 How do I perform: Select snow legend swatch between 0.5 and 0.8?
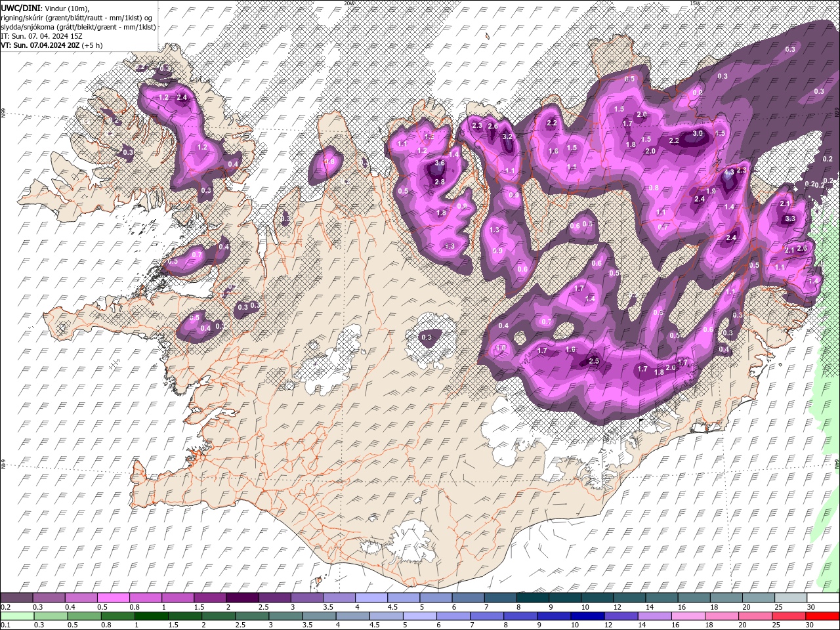(x=113, y=597)
